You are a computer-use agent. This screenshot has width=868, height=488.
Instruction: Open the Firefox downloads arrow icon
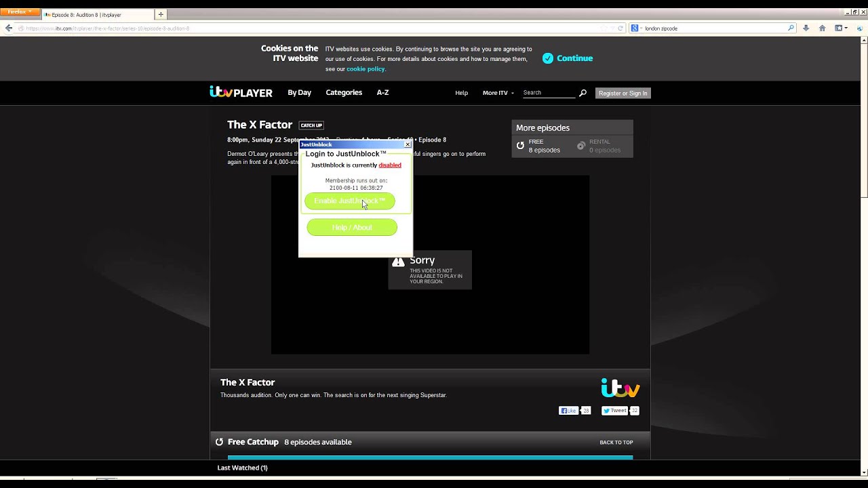click(x=806, y=28)
